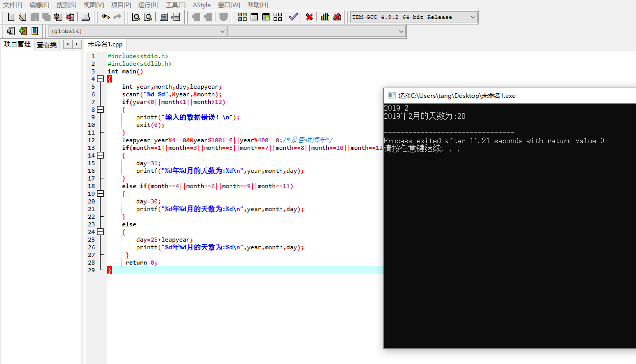Click the Print icon in toolbar

pos(86,17)
